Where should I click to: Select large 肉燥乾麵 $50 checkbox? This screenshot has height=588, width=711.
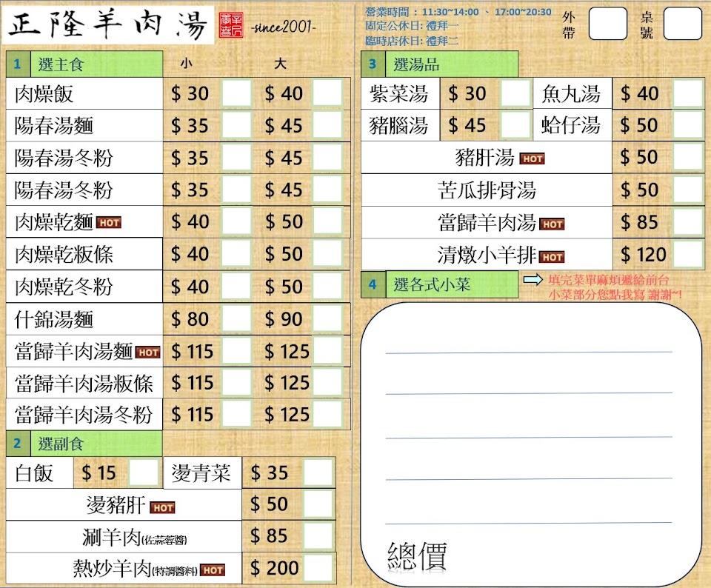tap(327, 221)
